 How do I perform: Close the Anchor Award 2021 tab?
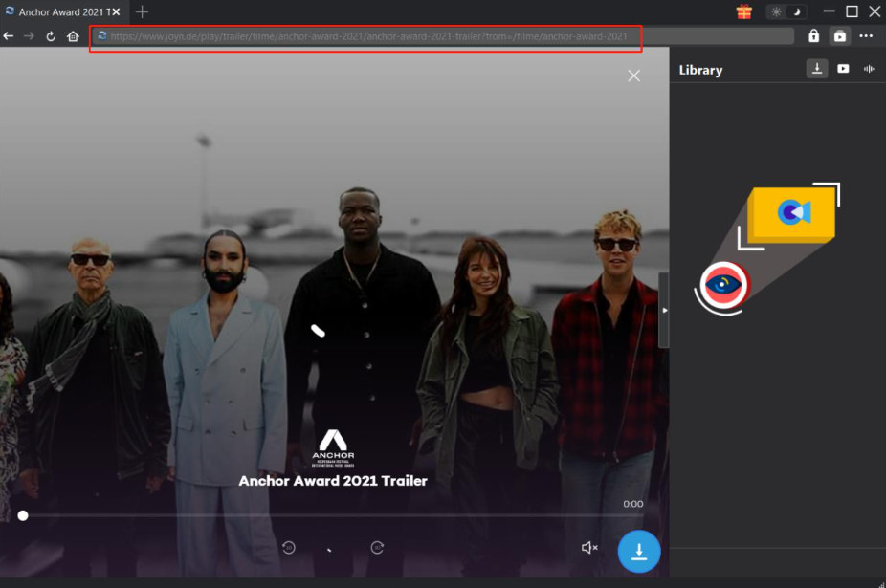click(116, 11)
